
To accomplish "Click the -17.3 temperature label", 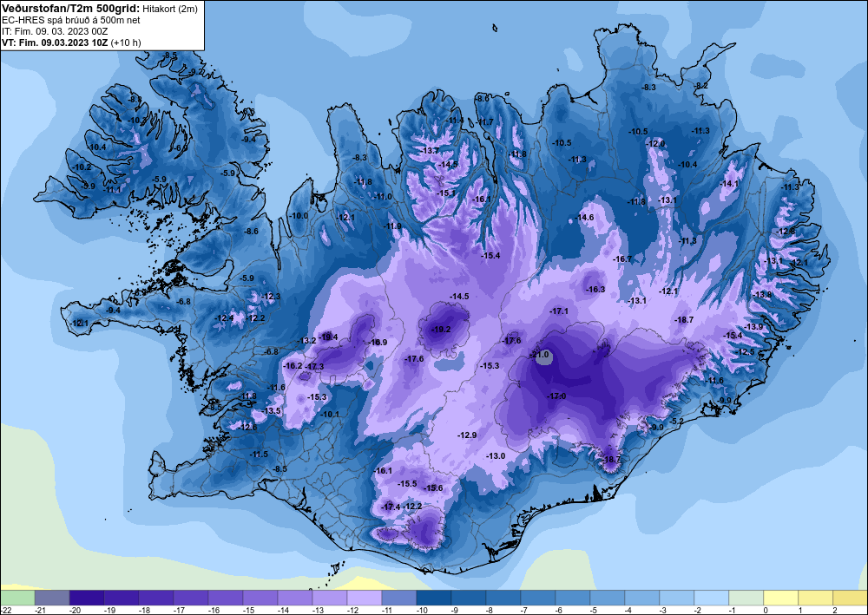I will (x=314, y=367).
